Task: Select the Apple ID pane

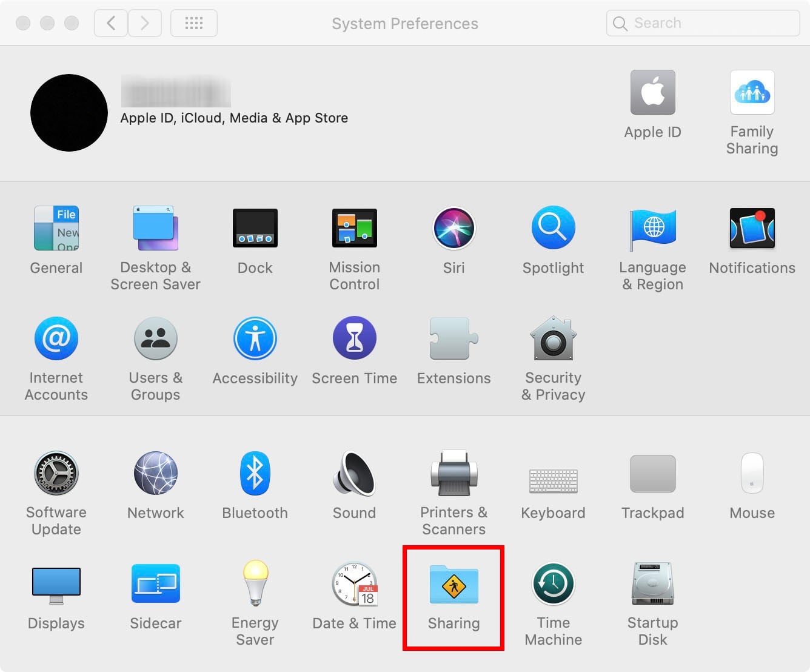Action: click(653, 92)
